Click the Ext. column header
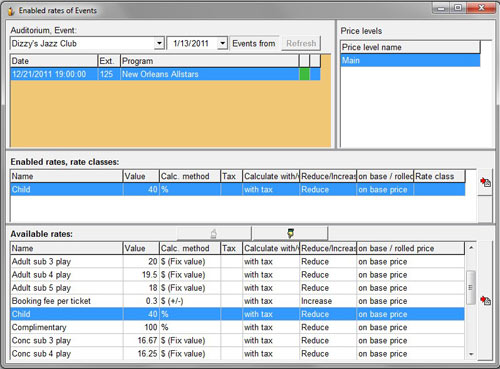This screenshot has height=369, width=500. click(109, 61)
